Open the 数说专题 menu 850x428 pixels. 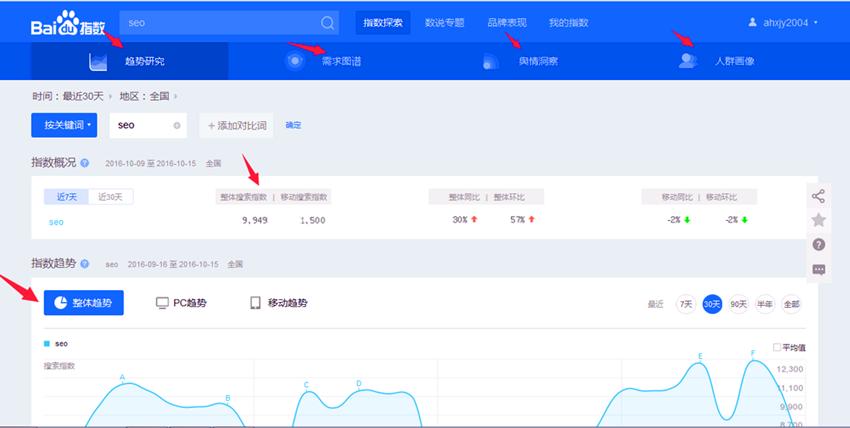pos(445,23)
